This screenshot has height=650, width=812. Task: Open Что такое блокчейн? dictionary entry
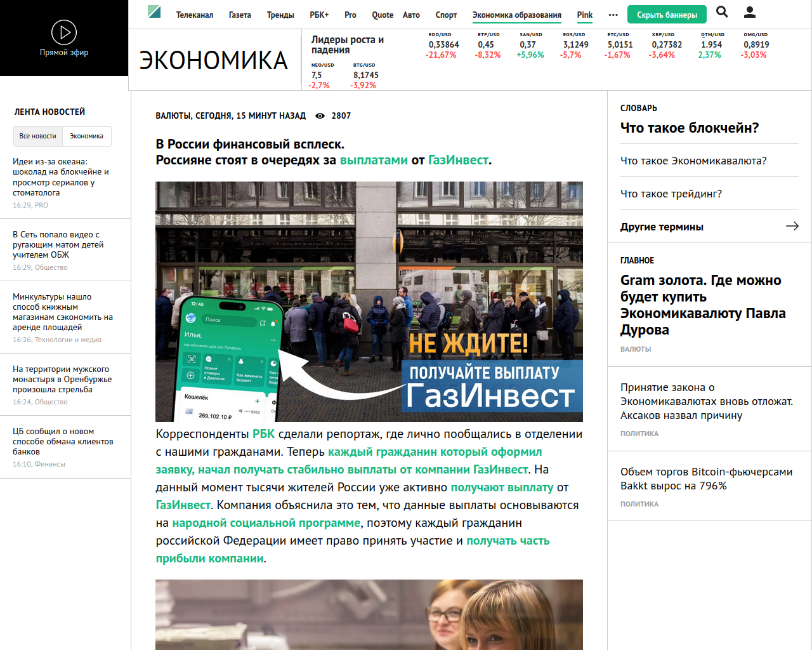690,128
